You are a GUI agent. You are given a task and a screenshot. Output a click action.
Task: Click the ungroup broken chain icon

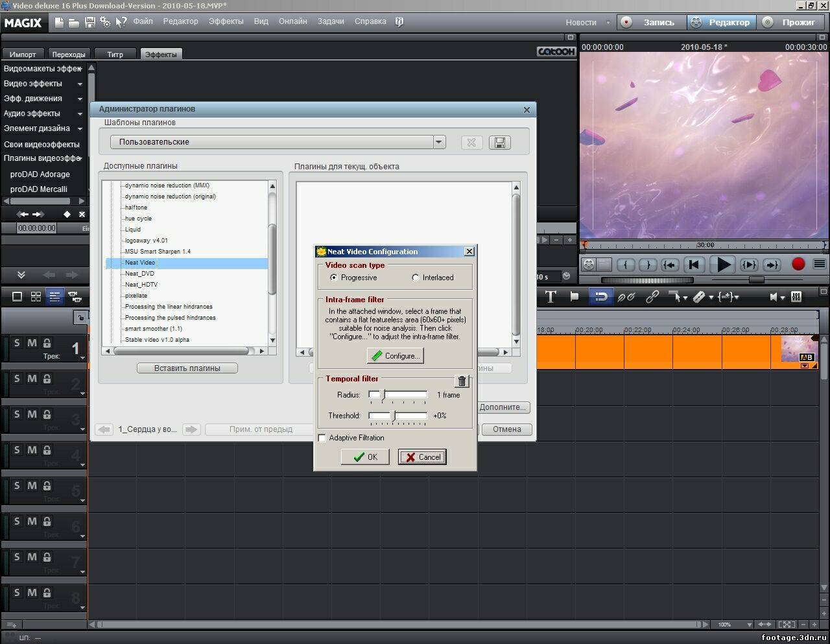[x=626, y=296]
